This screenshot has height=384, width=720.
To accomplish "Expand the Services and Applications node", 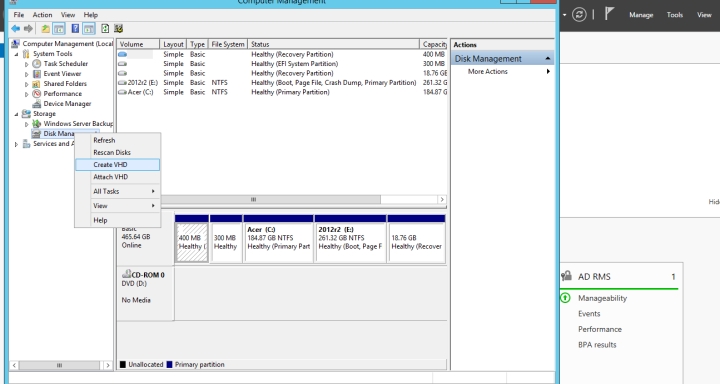I will (17, 144).
